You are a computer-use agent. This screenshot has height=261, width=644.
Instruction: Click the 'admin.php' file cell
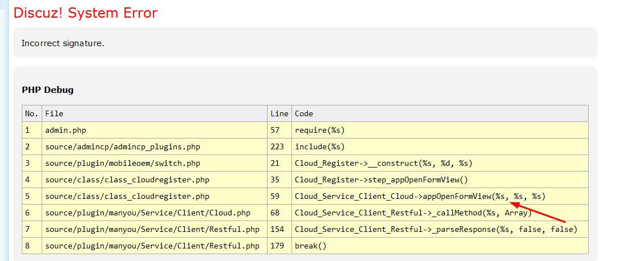[155, 130]
